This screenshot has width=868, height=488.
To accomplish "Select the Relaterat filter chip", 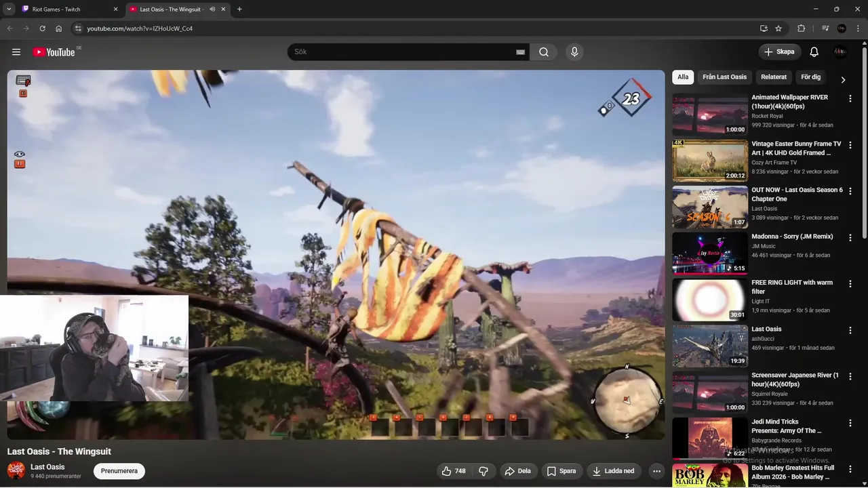I will point(774,77).
